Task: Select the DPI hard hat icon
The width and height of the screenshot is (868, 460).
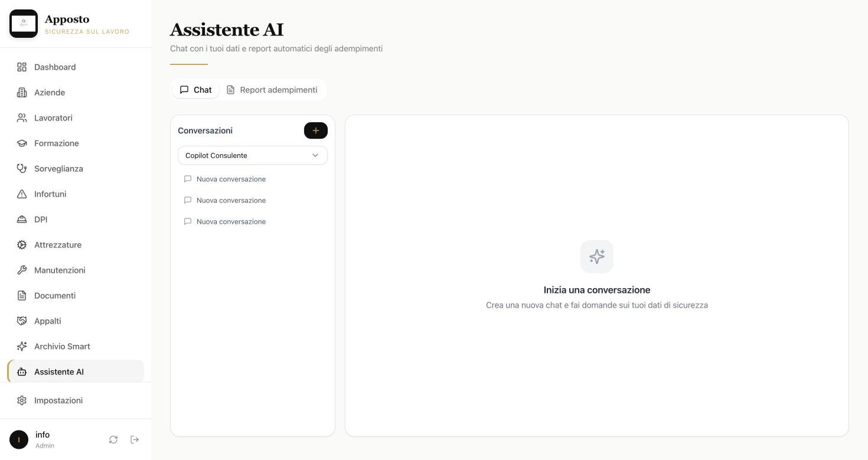Action: point(22,220)
